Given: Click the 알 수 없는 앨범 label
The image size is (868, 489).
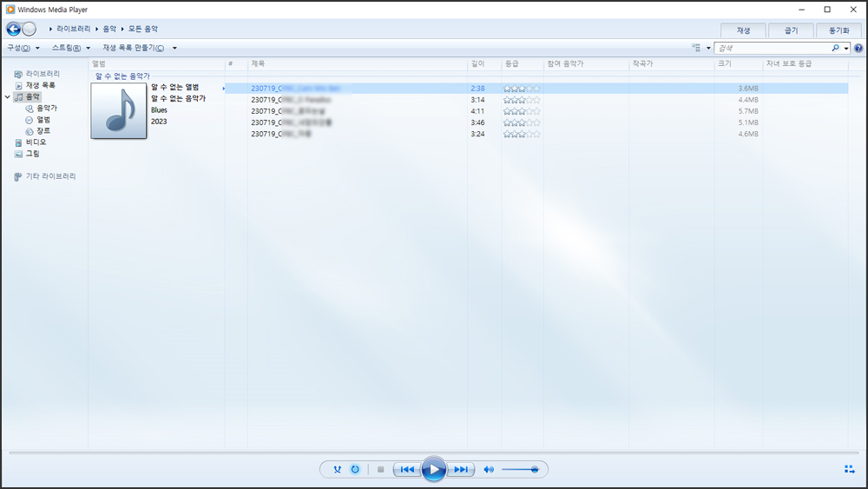Looking at the screenshot, I should pos(175,88).
